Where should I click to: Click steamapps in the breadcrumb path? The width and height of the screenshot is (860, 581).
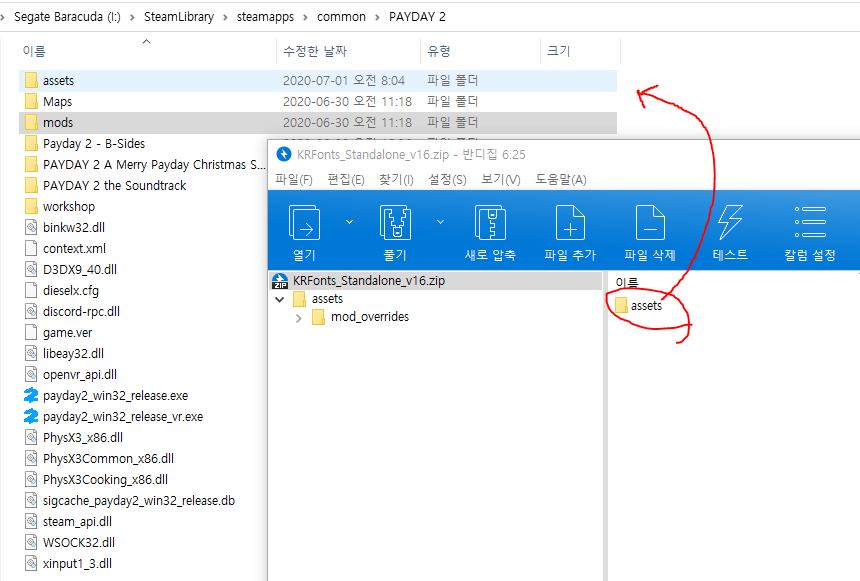[265, 17]
